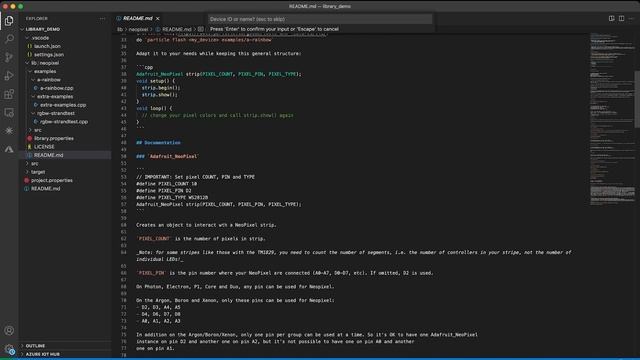
Task: Open the Accounts menu icon
Action: 9,330
